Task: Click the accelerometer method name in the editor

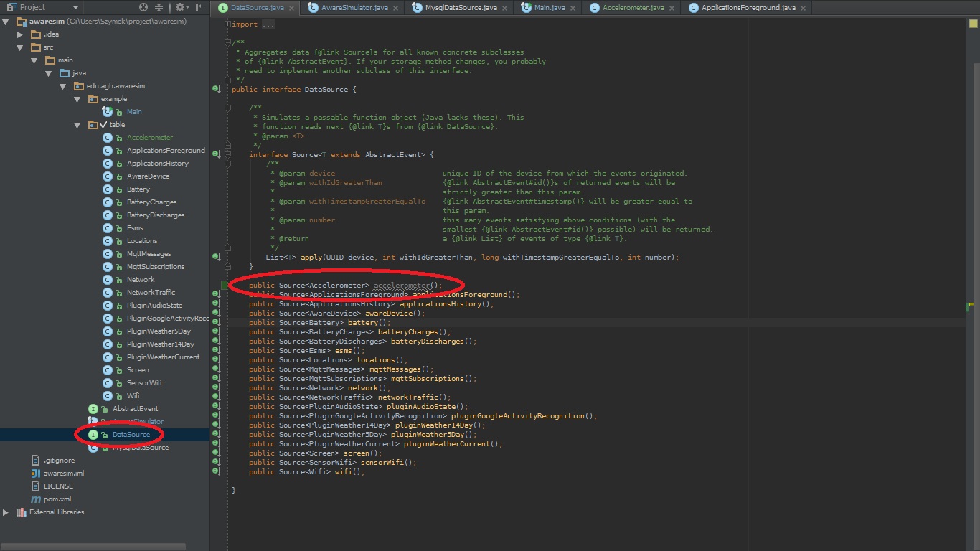Action: coord(402,286)
